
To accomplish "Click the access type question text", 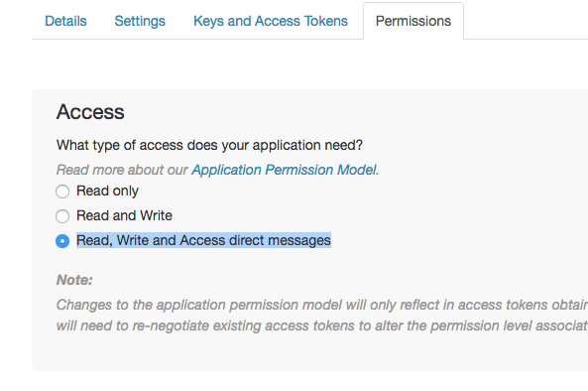I will pyautogui.click(x=209, y=145).
